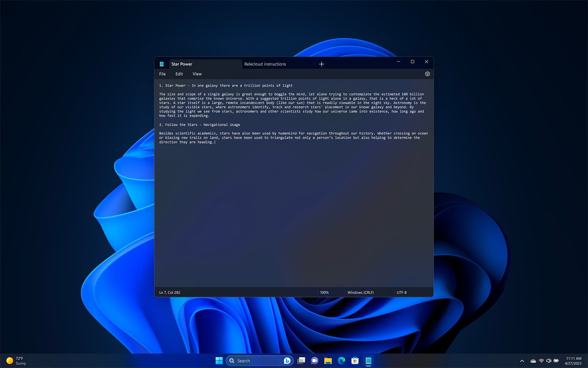The height and width of the screenshot is (368, 588).
Task: Click the 100% zoom level indicator
Action: tap(324, 292)
